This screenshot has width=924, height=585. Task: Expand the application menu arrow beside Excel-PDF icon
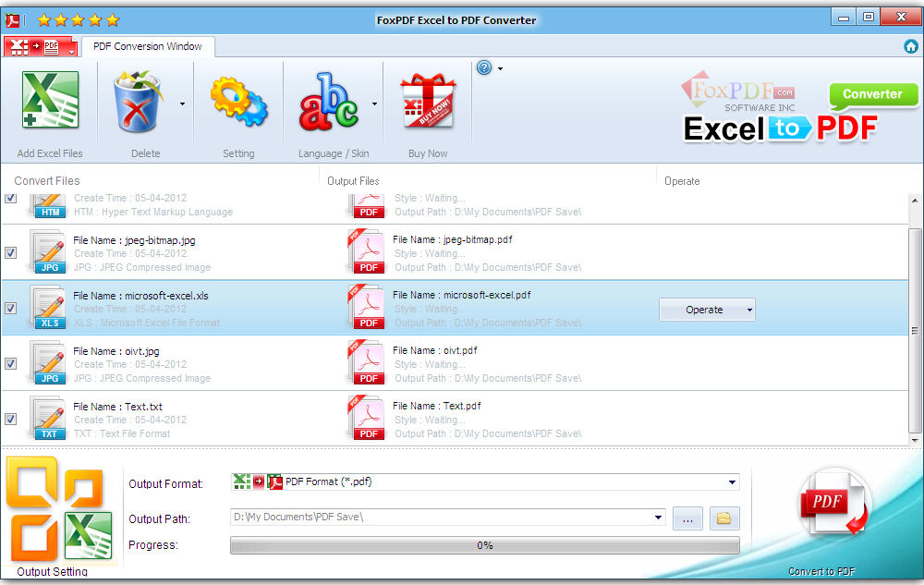(x=71, y=52)
